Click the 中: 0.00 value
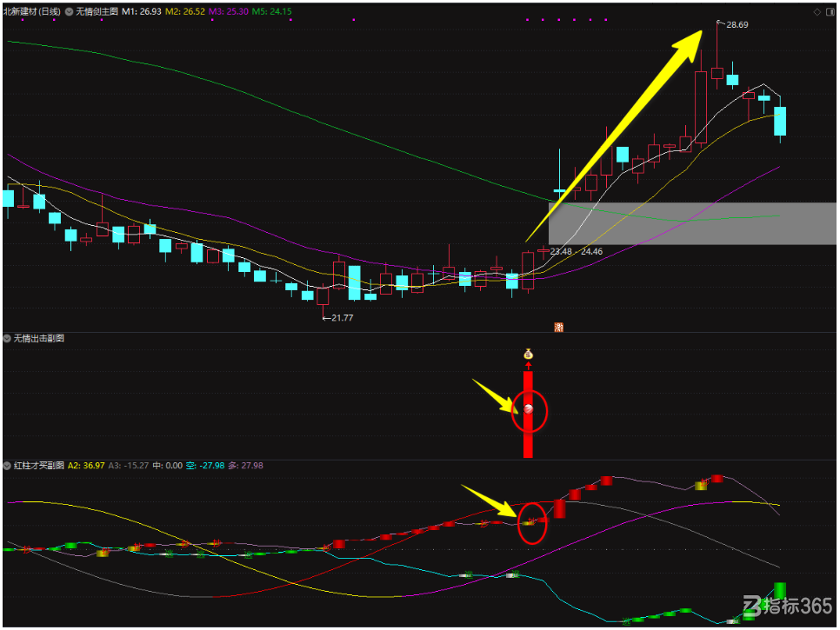Screen dimensions: 840x630 [x=168, y=466]
